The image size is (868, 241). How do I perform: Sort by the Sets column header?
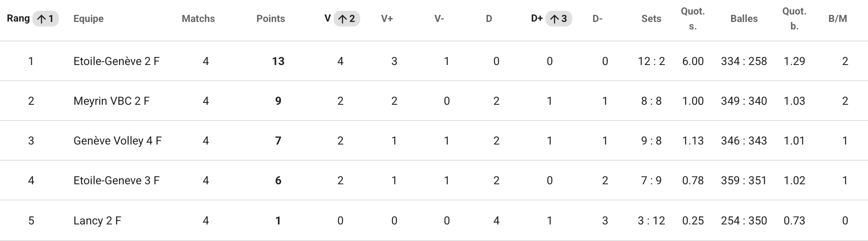pyautogui.click(x=651, y=19)
